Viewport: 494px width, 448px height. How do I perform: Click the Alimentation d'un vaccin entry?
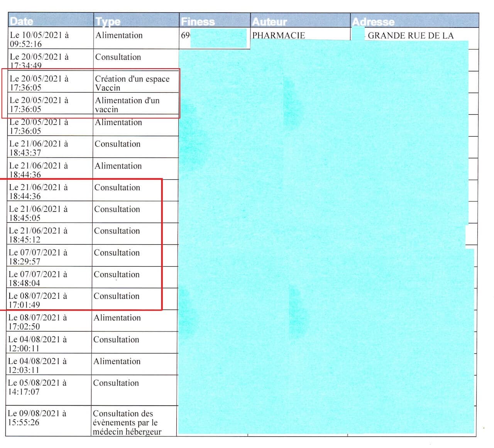127,105
